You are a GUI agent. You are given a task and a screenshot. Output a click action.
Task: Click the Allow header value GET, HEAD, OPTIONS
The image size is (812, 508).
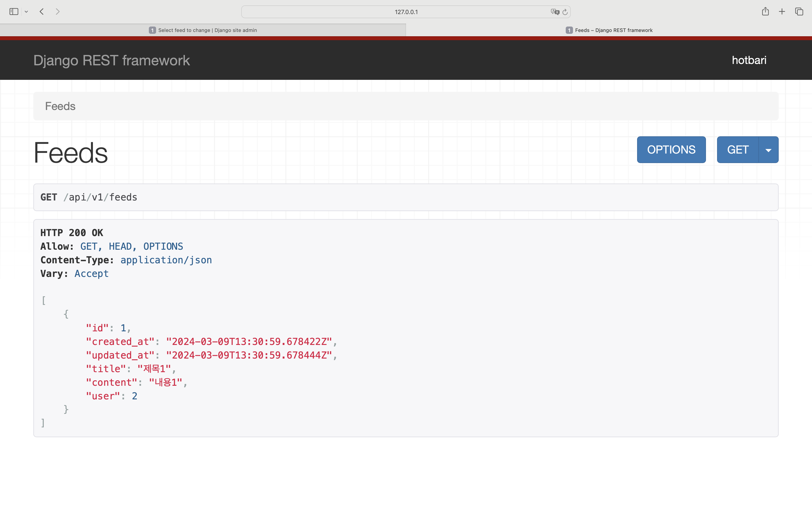pos(132,246)
